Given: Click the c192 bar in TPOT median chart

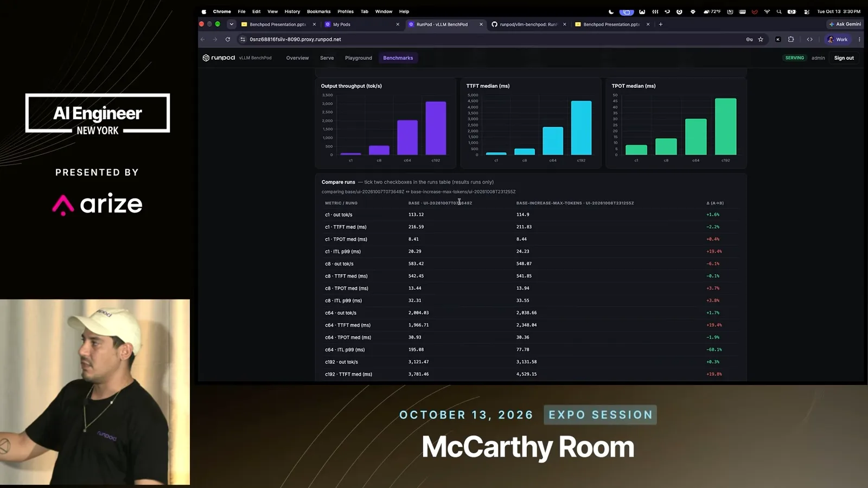Looking at the screenshot, I should coord(725,126).
